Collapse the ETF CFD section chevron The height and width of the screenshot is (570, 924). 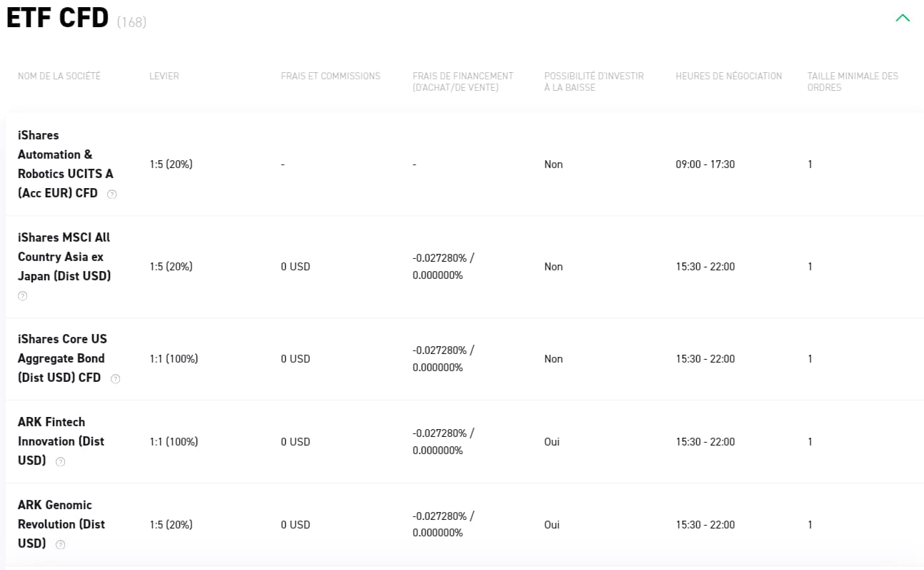tap(903, 18)
